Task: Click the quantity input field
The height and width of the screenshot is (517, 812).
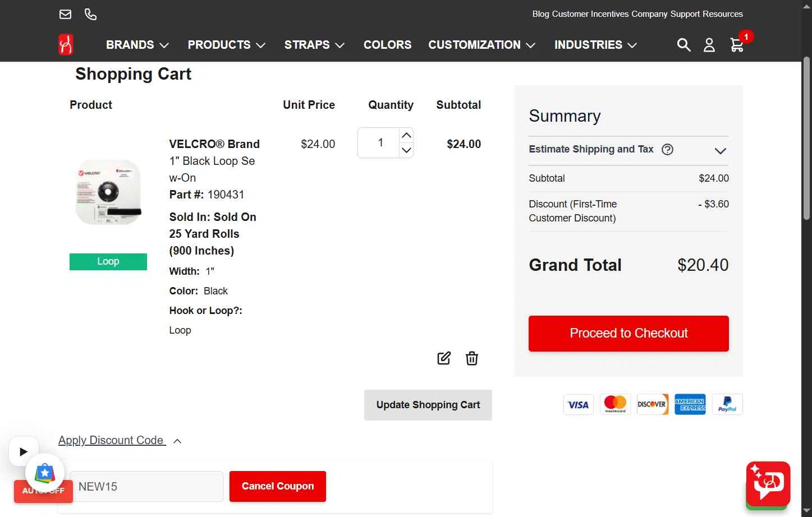Action: [379, 143]
